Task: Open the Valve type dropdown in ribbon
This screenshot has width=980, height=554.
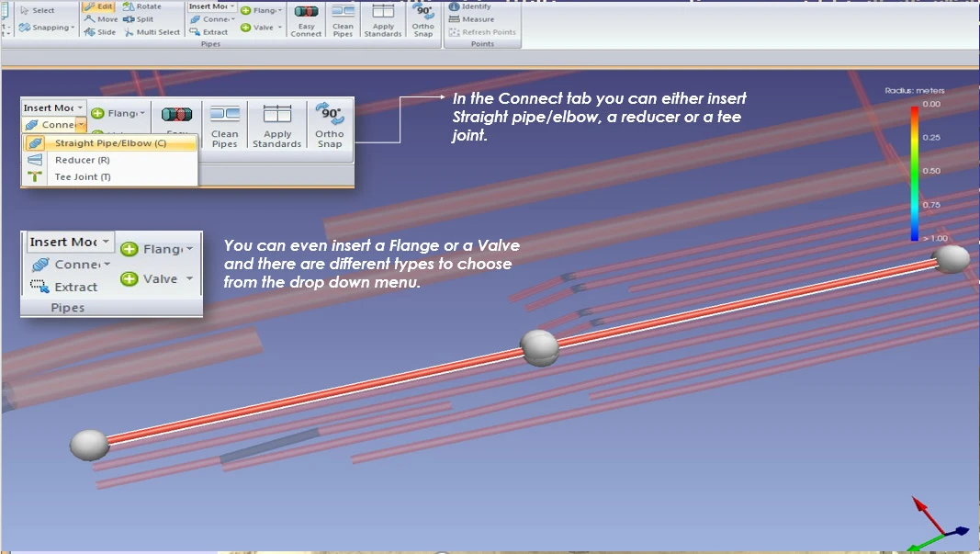Action: pyautogui.click(x=263, y=28)
